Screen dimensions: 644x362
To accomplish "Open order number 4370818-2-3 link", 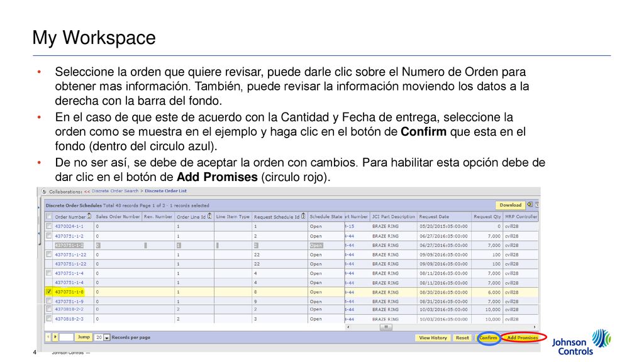I will point(69,319).
